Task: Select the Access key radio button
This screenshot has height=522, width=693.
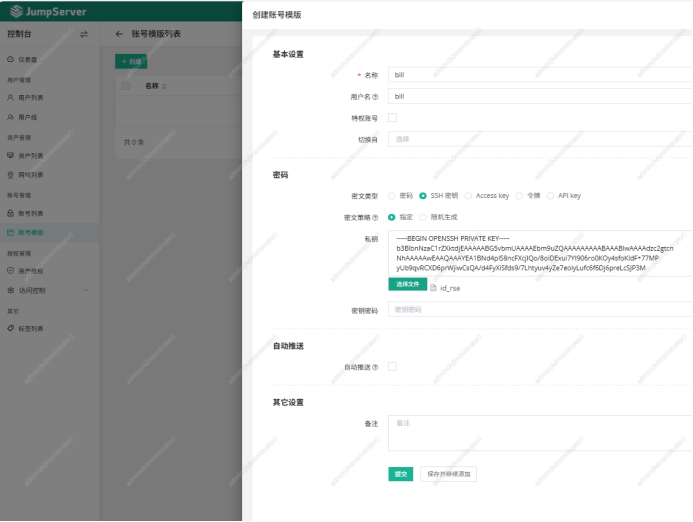Action: (468, 196)
